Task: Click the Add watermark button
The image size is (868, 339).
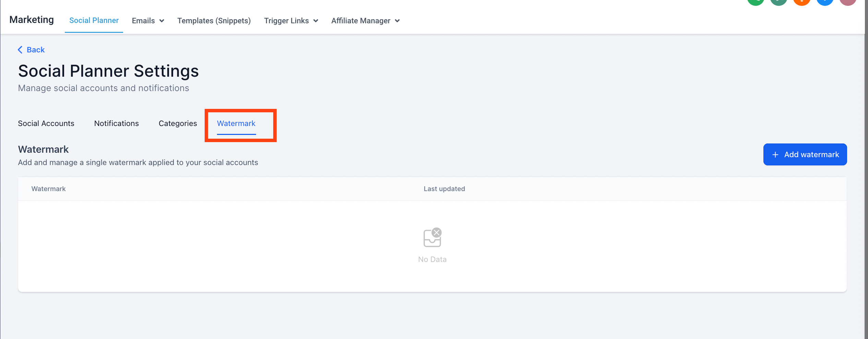Action: pos(805,154)
